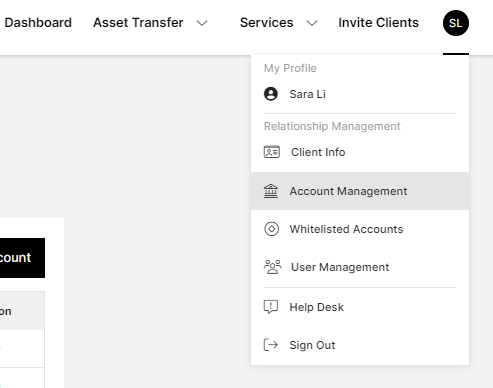Screen dimensions: 493x388
Task: Click the Sign Out arrow icon
Action: click(271, 345)
